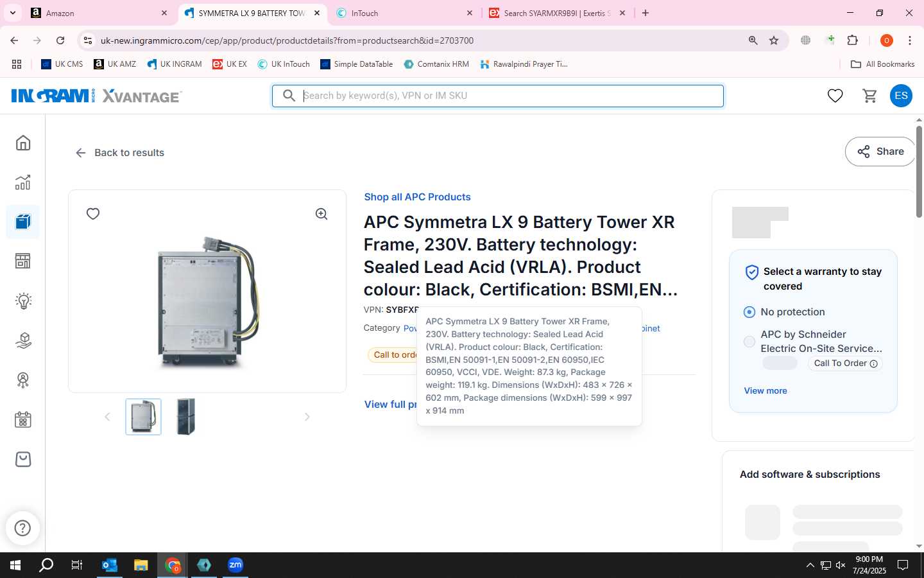This screenshot has width=924, height=578.
Task: Click the Share button
Action: coord(880,152)
